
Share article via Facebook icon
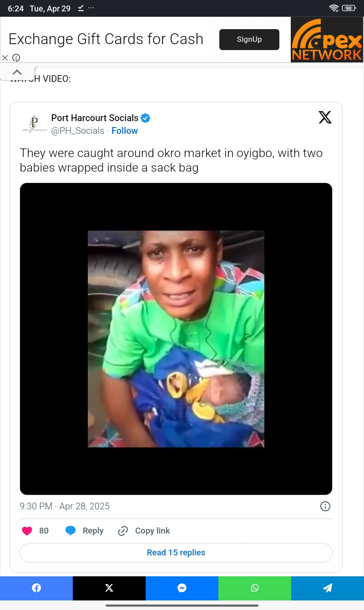[36, 588]
